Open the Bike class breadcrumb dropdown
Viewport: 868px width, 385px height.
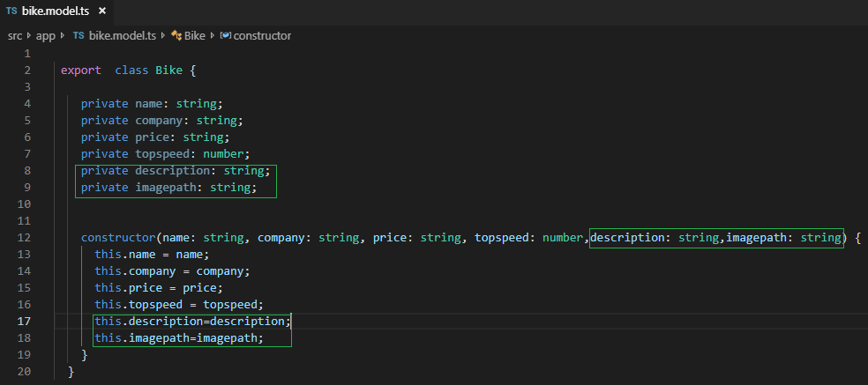(194, 36)
